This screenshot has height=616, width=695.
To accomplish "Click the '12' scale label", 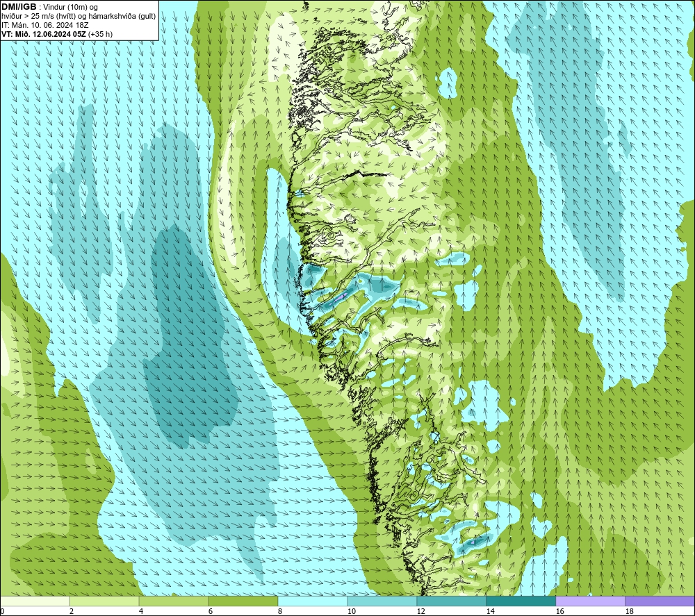I will click(420, 611).
